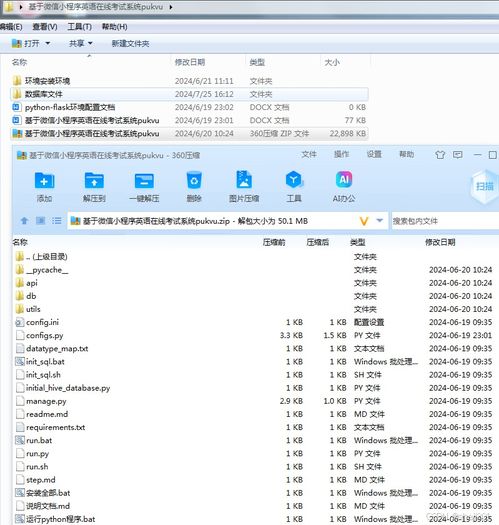
Task: Click the 添加 (Add) icon in 360压缩
Action: pos(44,181)
